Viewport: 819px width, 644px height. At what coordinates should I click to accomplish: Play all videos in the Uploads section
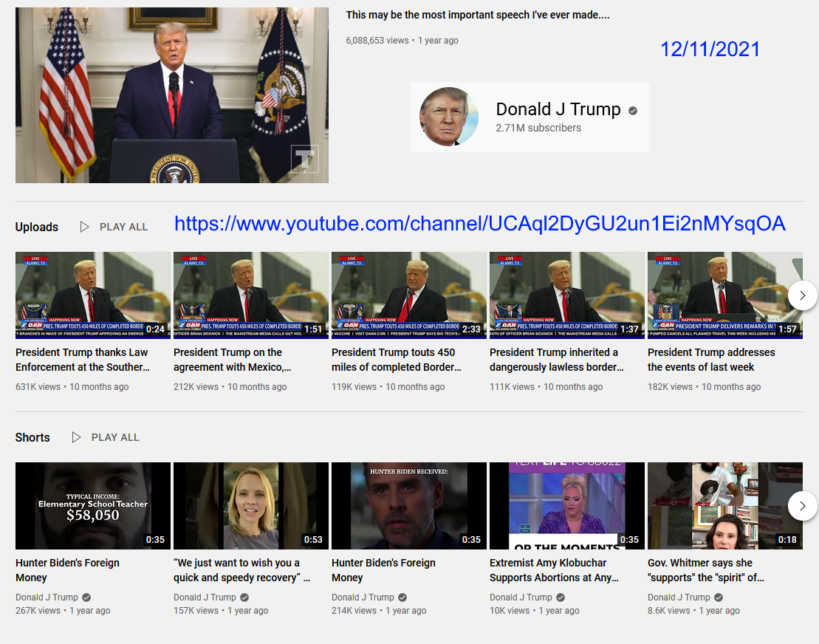[114, 227]
